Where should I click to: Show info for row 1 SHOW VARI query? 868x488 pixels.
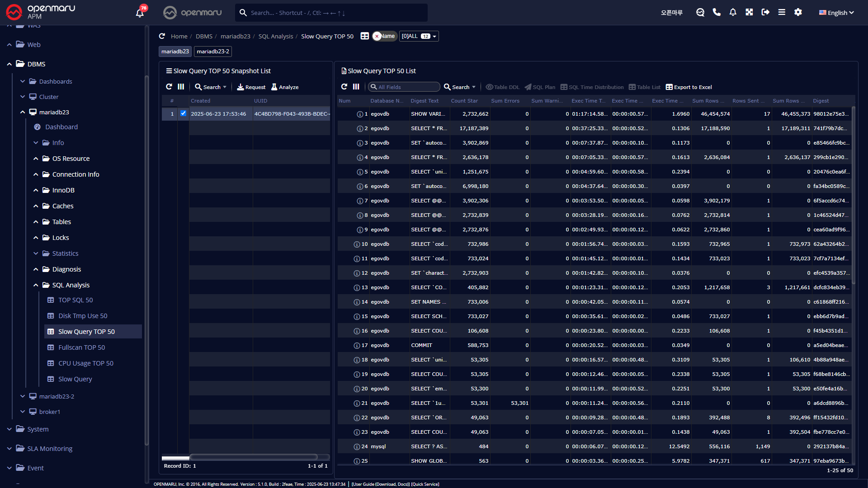(x=360, y=114)
